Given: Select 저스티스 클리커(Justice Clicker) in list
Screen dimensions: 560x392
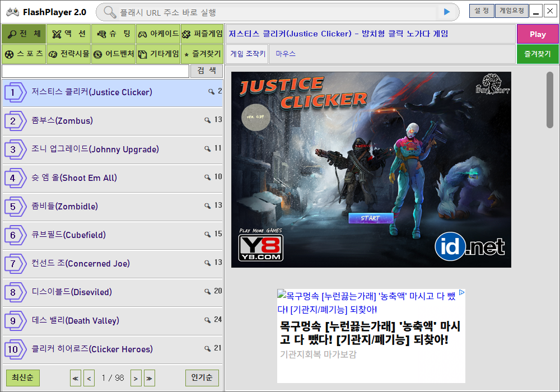Looking at the screenshot, I should pos(113,92).
